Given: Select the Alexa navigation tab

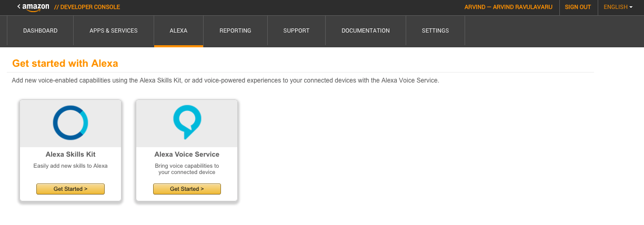Looking at the screenshot, I should [x=178, y=31].
